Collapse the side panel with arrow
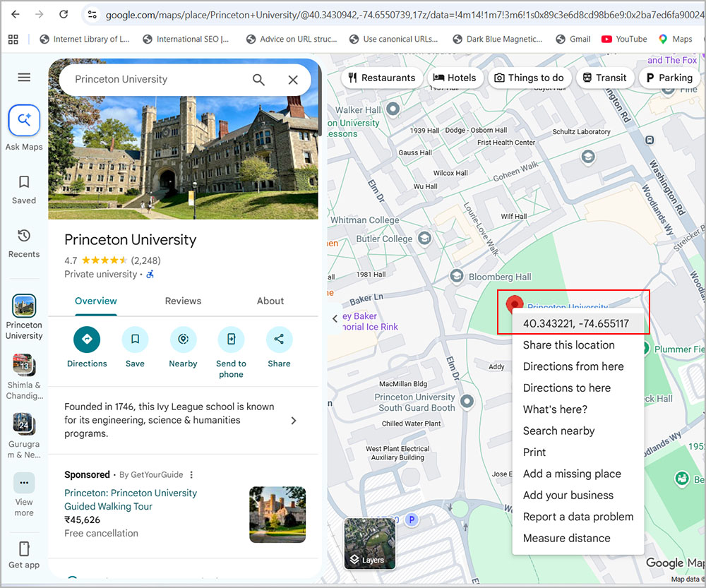 [x=335, y=319]
